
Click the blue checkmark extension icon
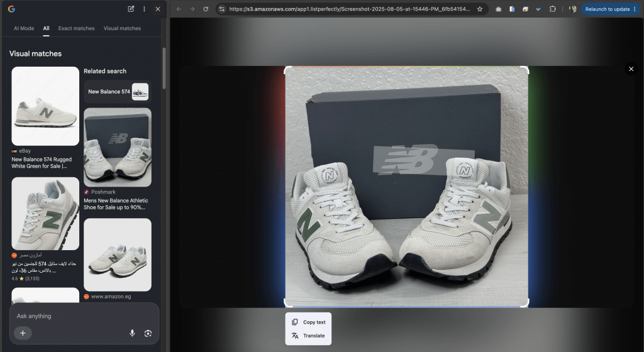538,9
